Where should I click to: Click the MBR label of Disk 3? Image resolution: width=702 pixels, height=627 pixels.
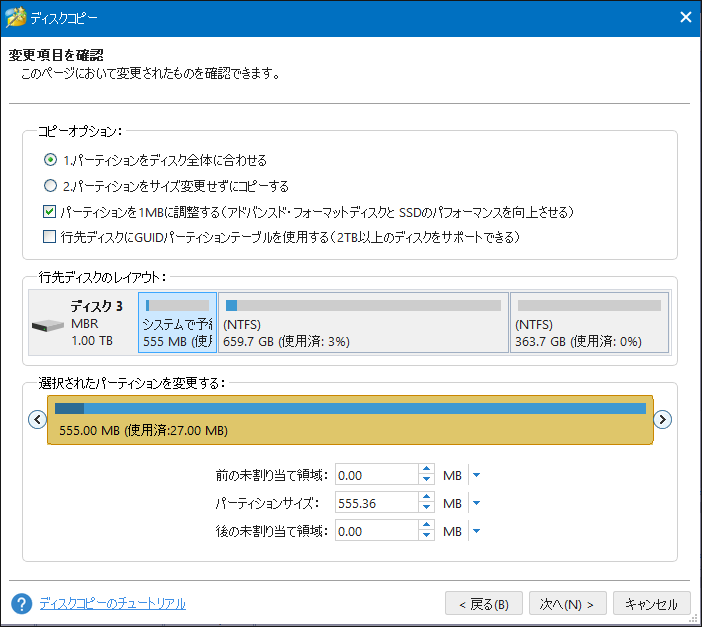coord(85,323)
